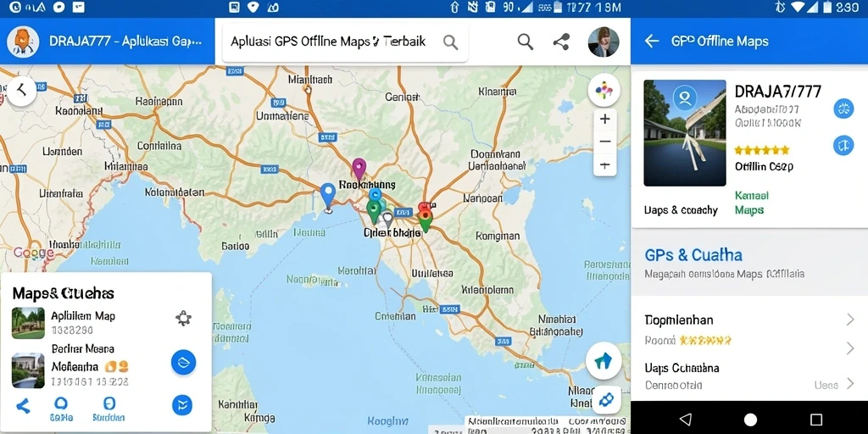The width and height of the screenshot is (868, 434).
Task: Open the user account photo avatar
Action: [x=604, y=42]
